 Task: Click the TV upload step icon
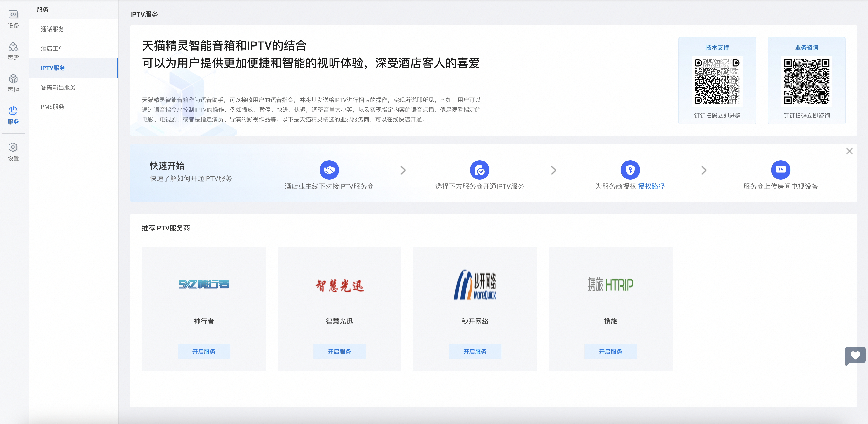[780, 170]
